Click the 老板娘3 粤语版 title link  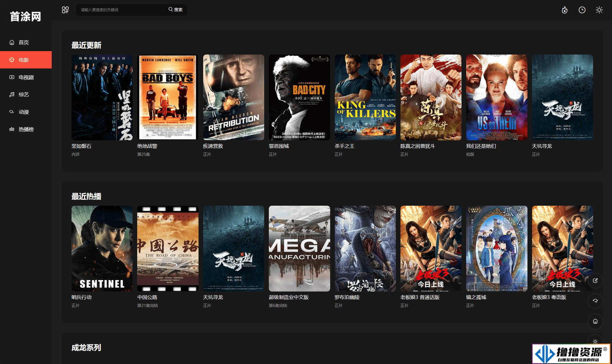549,297
